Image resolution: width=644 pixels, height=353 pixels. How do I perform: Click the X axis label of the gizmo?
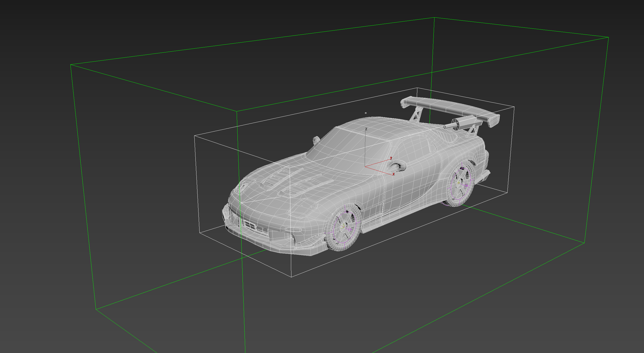coord(394,174)
